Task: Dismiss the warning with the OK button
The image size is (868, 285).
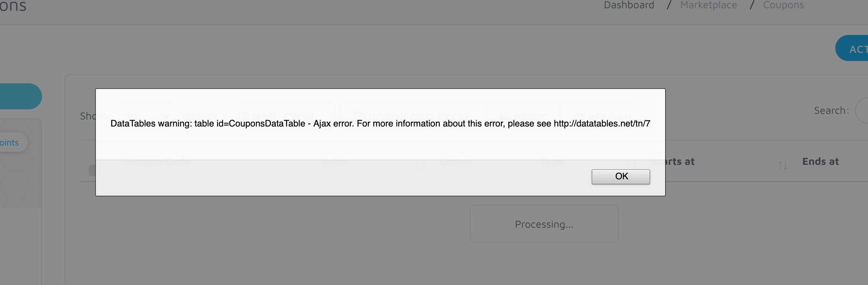Action: tap(621, 177)
